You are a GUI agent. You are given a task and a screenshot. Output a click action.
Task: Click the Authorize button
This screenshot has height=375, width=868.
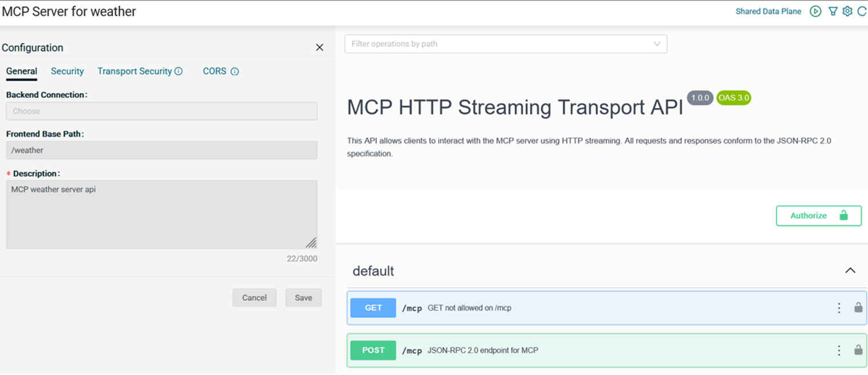818,216
